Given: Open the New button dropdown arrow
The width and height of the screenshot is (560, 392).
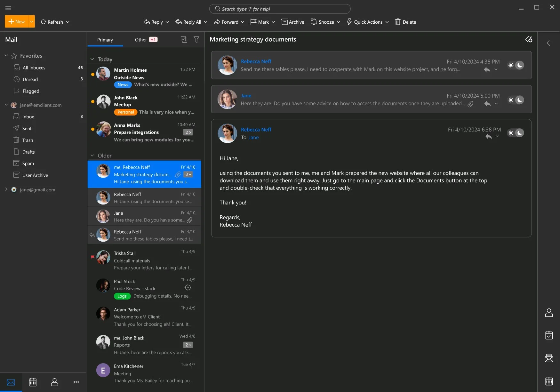Looking at the screenshot, I should [x=32, y=22].
